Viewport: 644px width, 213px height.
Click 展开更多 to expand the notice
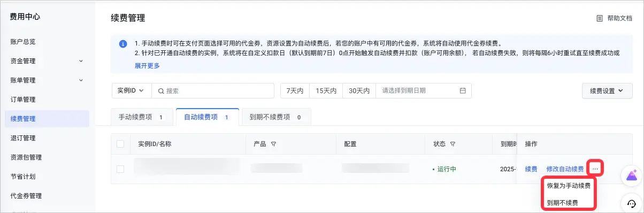click(x=147, y=66)
